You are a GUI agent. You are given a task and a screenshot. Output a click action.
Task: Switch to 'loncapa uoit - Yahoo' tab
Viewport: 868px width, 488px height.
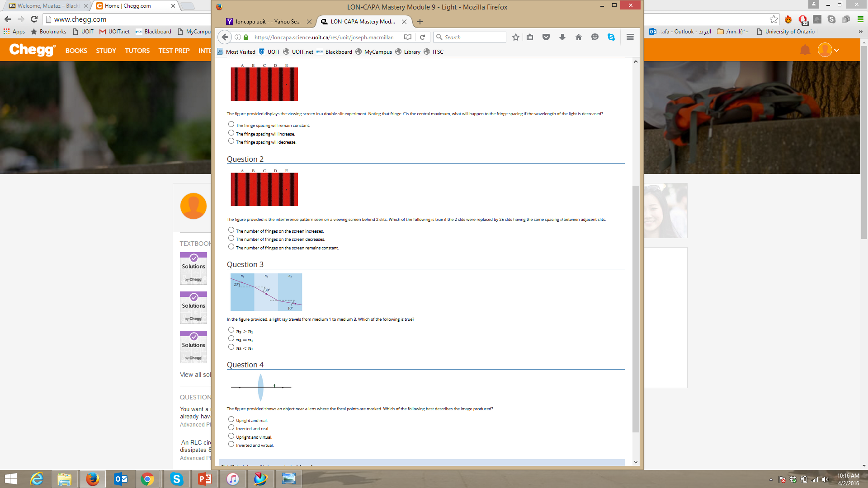click(x=268, y=22)
